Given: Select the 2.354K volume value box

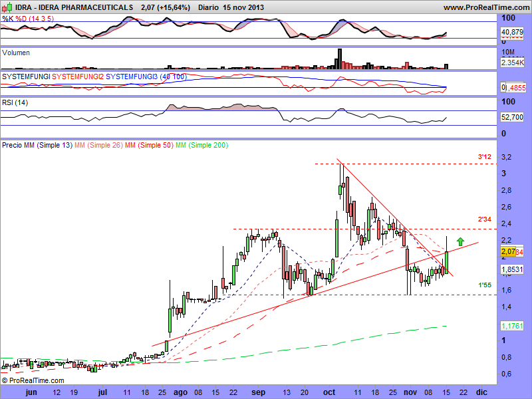Looking at the screenshot, I should (512, 63).
